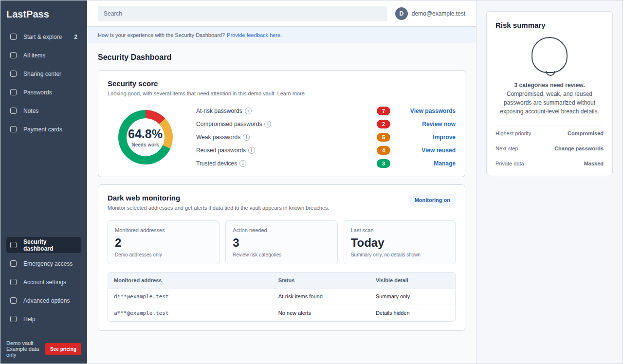Click the Help sidebar icon
The height and width of the screenshot is (364, 623).
click(x=14, y=319)
